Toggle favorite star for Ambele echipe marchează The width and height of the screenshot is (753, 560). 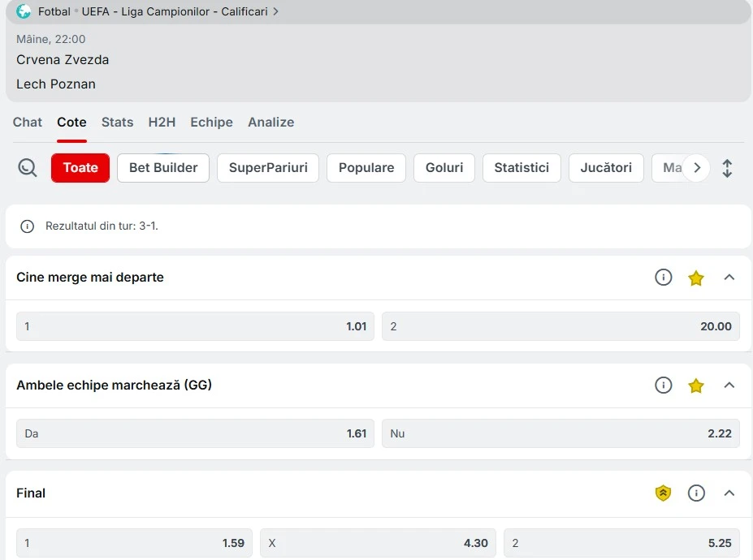pos(696,386)
